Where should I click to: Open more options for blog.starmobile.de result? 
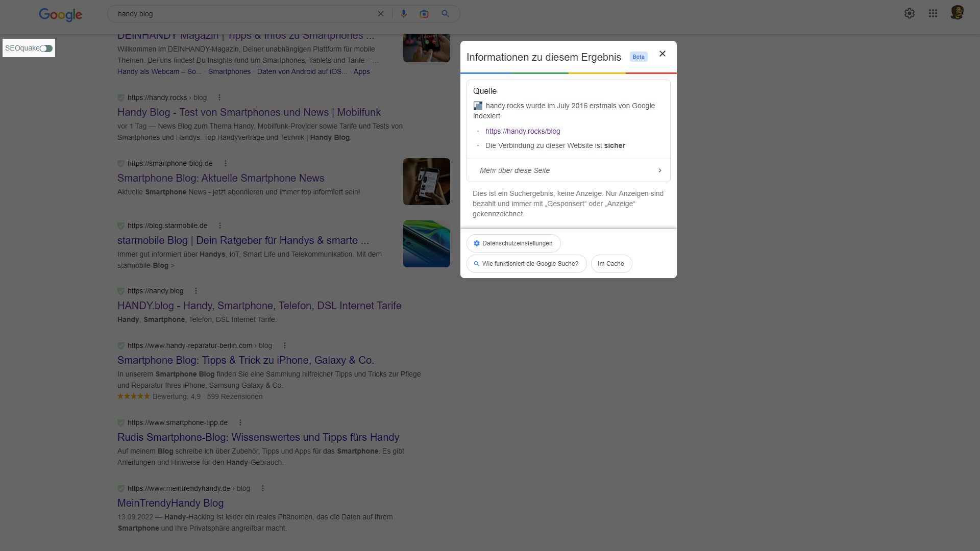click(x=220, y=226)
